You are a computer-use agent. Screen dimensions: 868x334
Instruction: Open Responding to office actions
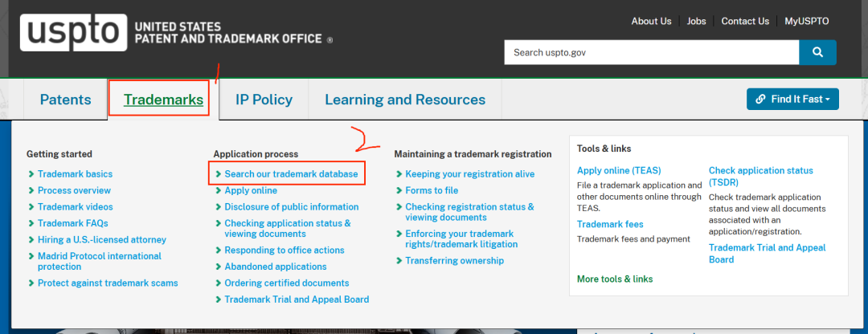(285, 250)
